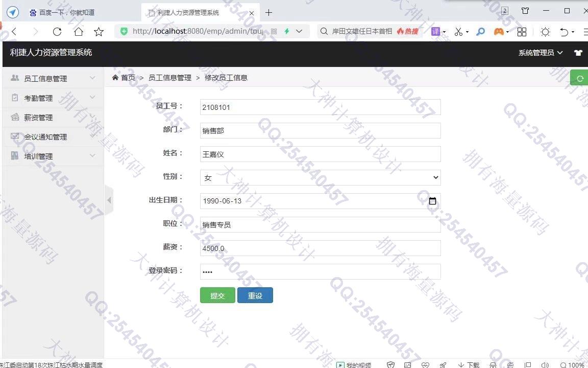Click the undo closed-tab arrow icon

[564, 32]
